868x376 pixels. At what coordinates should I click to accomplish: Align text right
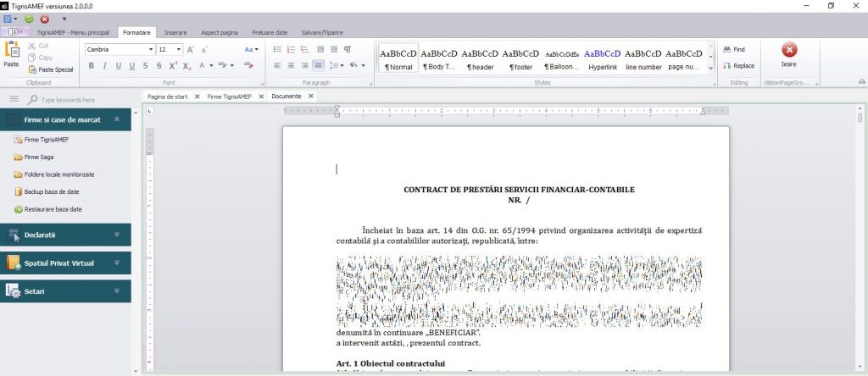[x=304, y=65]
